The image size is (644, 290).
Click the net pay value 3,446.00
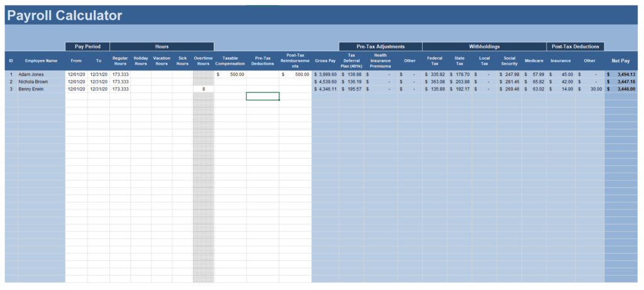[x=621, y=89]
